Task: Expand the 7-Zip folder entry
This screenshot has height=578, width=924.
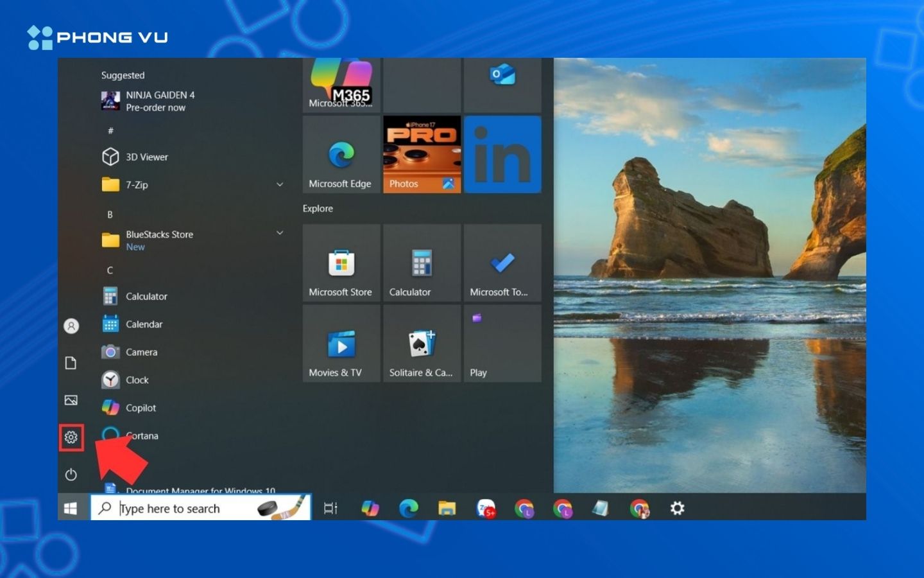Action: click(x=280, y=184)
